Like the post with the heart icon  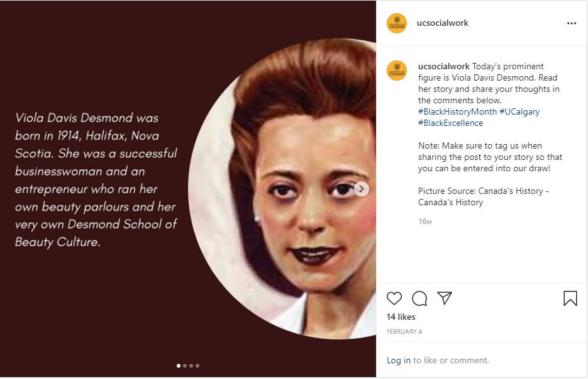[394, 298]
